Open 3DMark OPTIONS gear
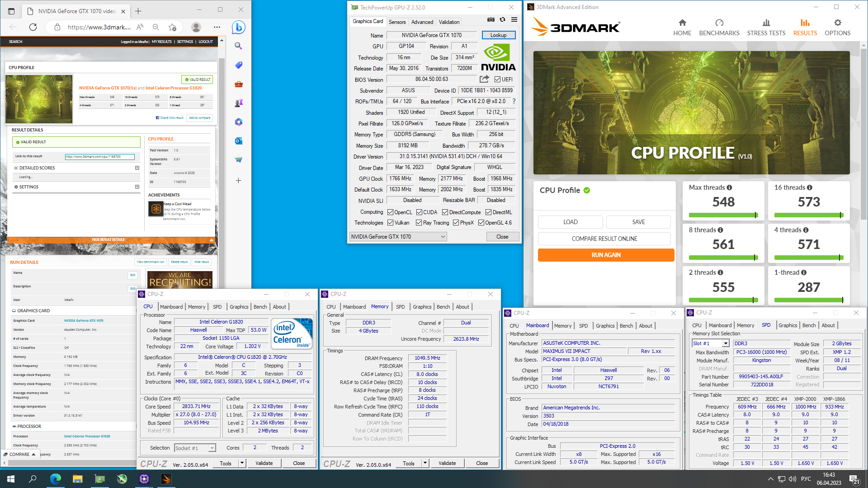Screen dimensions: 868x488 coord(838,27)
